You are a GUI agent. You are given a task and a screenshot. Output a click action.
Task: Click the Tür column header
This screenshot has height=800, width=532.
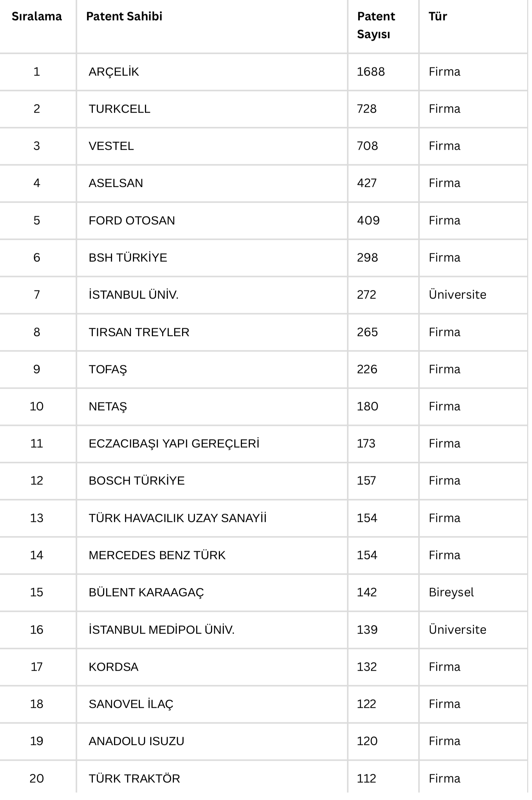pos(437,16)
